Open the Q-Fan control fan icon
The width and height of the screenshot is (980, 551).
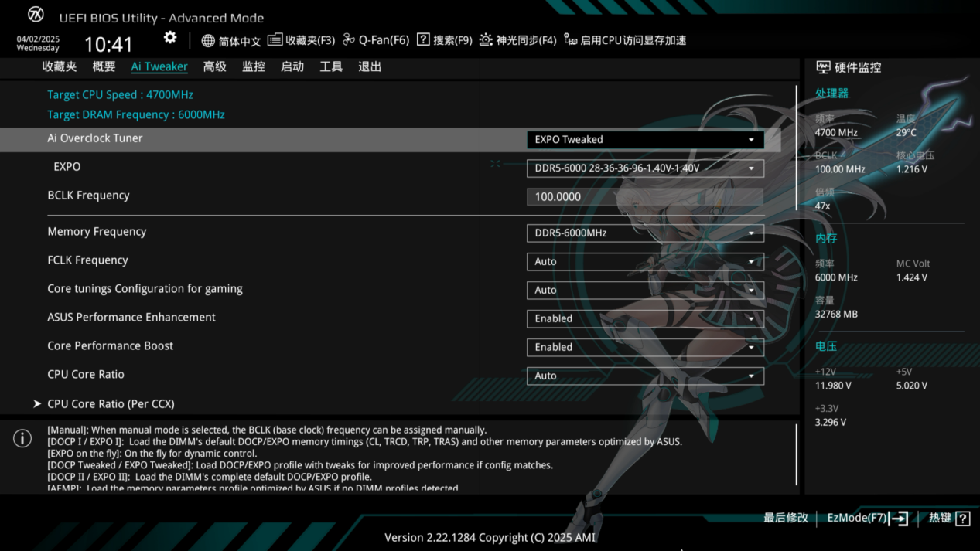pos(349,39)
